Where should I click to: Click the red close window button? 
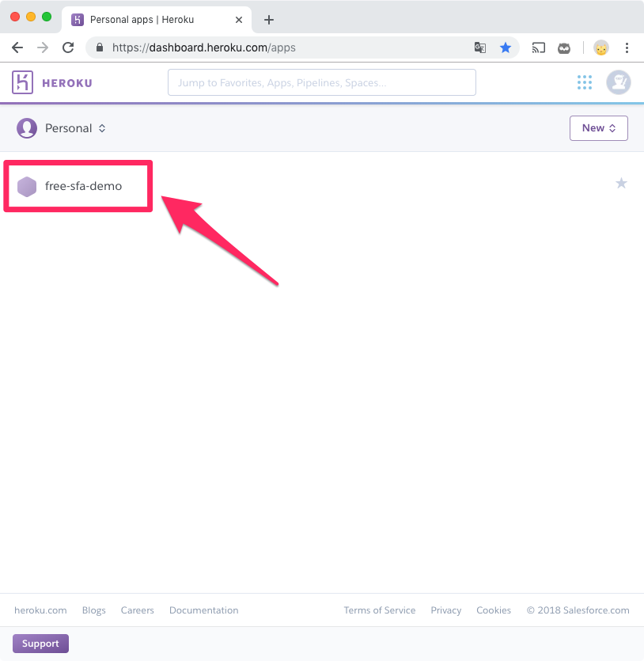[x=15, y=17]
